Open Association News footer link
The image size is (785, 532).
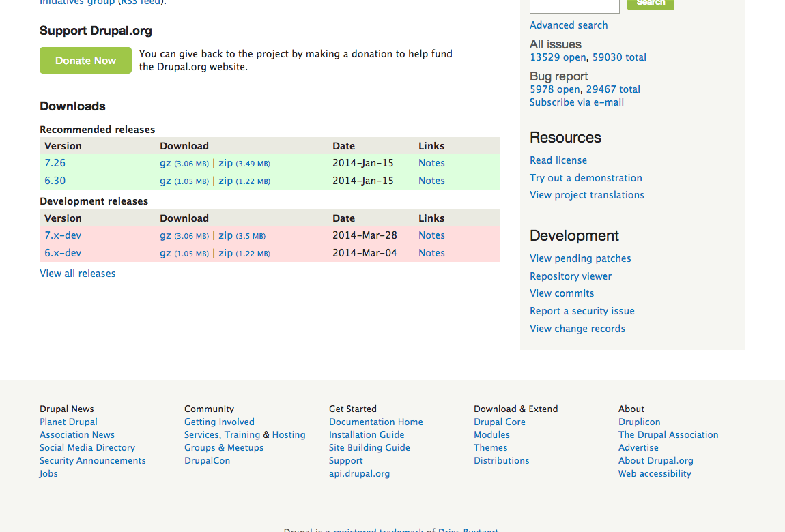(x=77, y=434)
